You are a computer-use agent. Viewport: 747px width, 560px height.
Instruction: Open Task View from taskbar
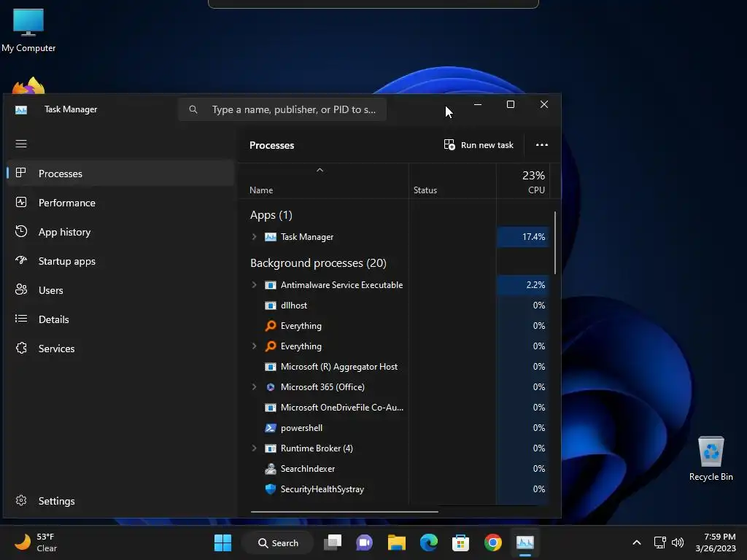[333, 542]
